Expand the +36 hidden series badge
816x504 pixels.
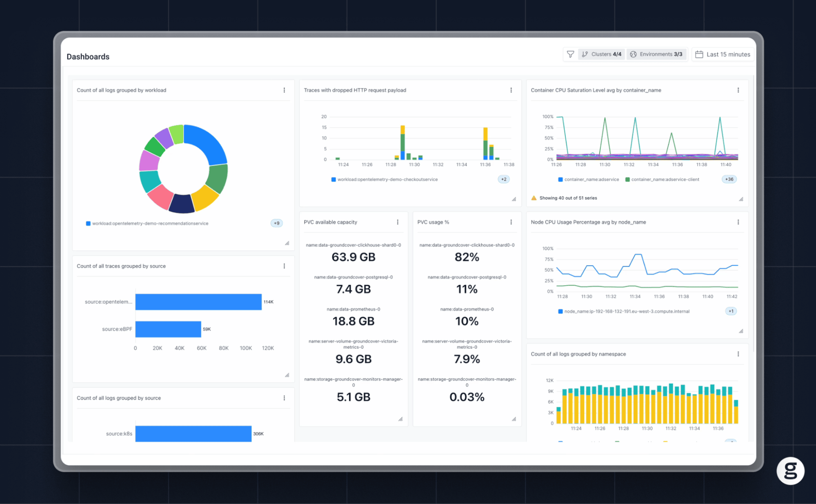[729, 179]
